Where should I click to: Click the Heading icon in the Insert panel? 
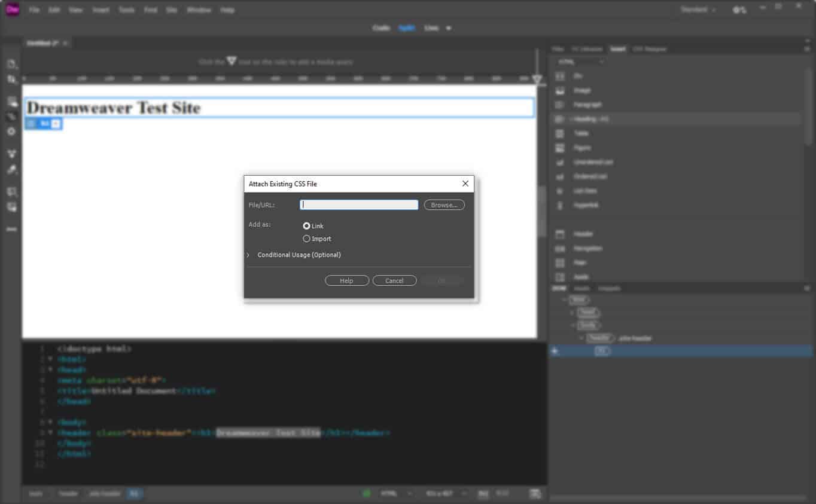click(560, 119)
